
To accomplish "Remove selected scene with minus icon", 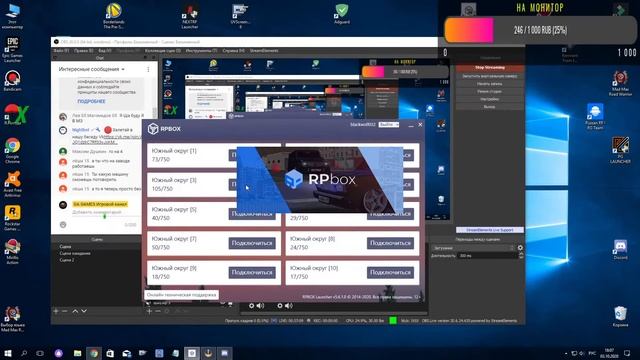I will point(64,311).
